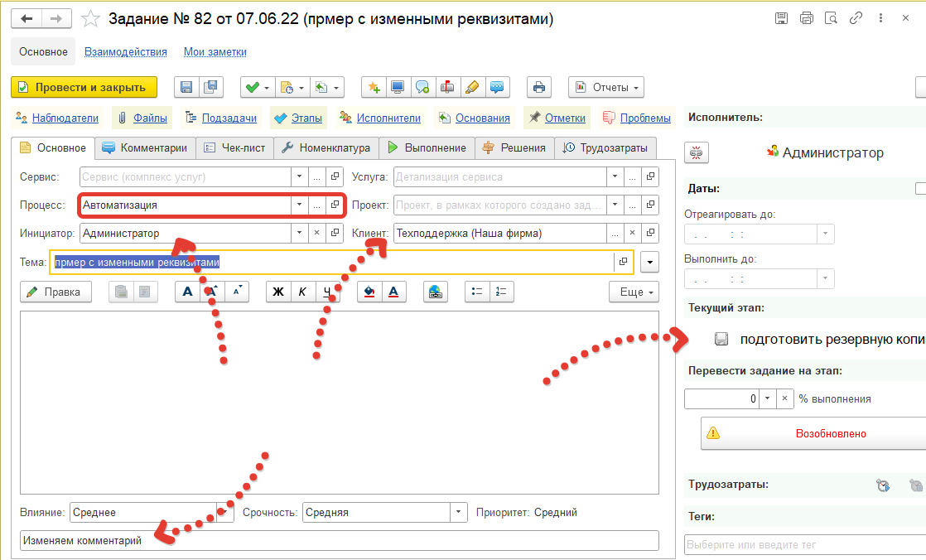
Task: Apply bold formatting with the Ж icon
Action: point(278,292)
